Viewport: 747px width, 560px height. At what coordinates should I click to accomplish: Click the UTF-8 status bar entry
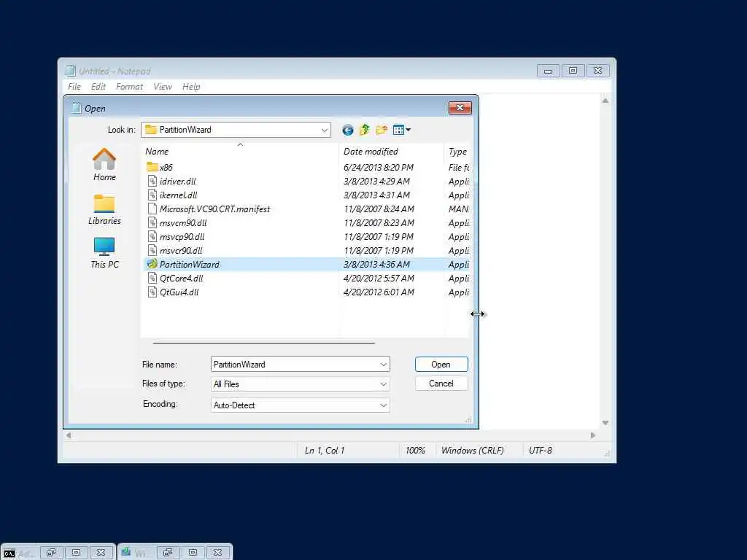[541, 451]
